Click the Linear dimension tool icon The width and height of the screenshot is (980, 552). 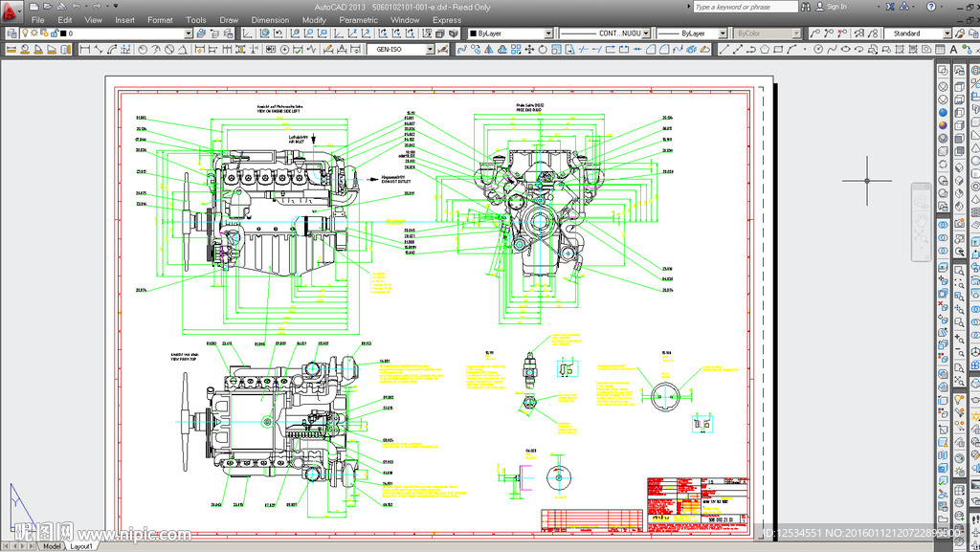click(85, 50)
